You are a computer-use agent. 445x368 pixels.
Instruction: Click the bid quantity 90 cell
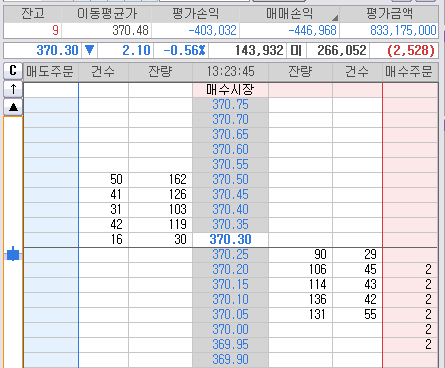click(x=300, y=255)
